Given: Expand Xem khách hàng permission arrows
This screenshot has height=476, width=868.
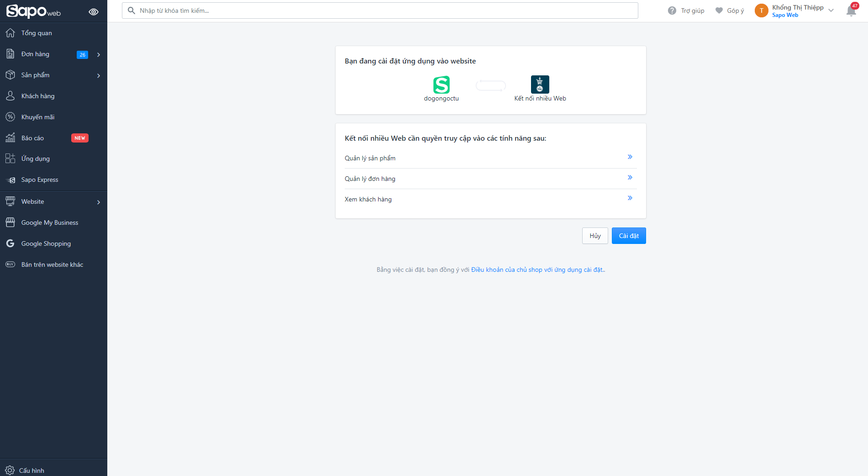Looking at the screenshot, I should point(630,198).
